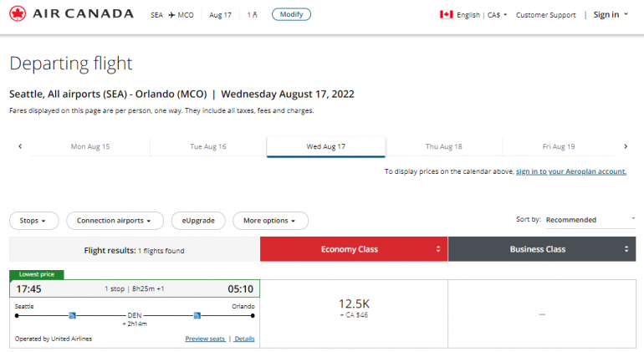Go to previous dates with left arrow
The height and width of the screenshot is (352, 644).
[x=20, y=146]
